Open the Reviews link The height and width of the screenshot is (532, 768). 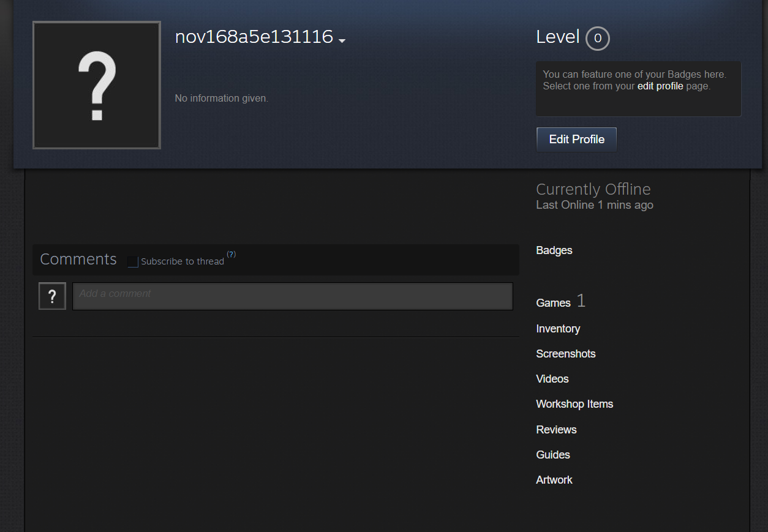pyautogui.click(x=556, y=430)
